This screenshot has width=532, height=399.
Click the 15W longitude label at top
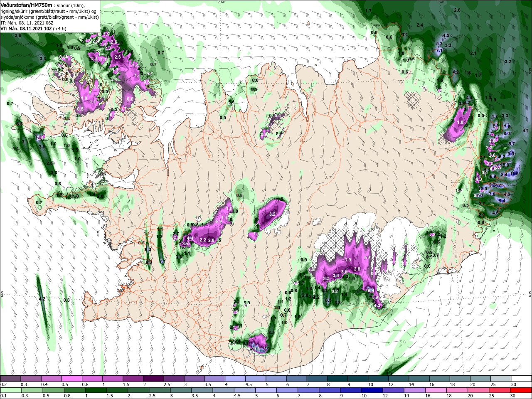click(x=440, y=2)
